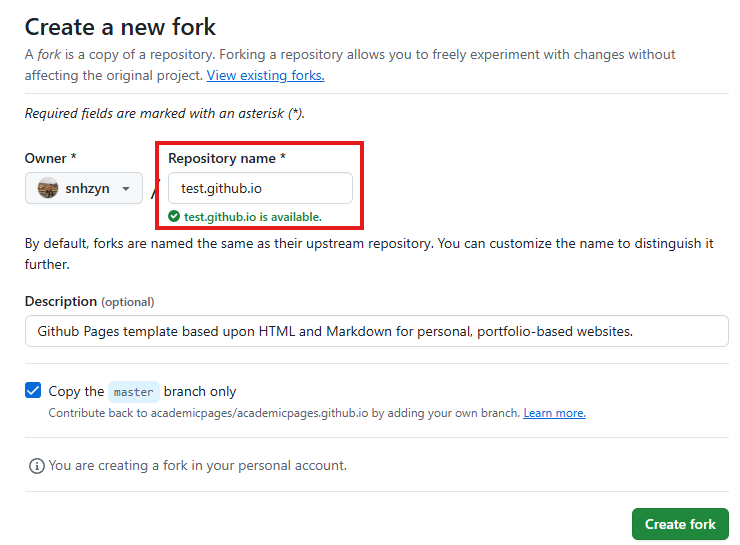Image resolution: width=740 pixels, height=545 pixels.
Task: Click the snhzyn avatar image
Action: point(48,188)
